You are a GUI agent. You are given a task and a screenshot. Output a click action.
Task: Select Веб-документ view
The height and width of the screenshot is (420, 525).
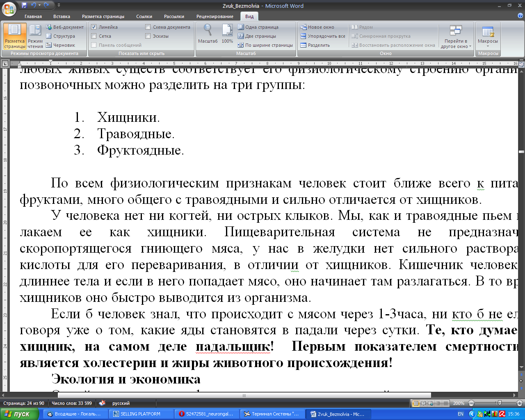65,27
